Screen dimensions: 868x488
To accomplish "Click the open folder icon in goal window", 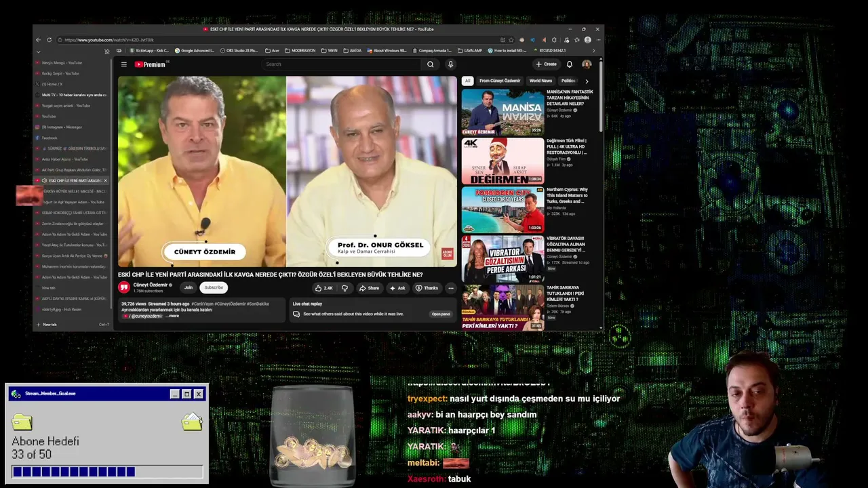I will click(192, 422).
